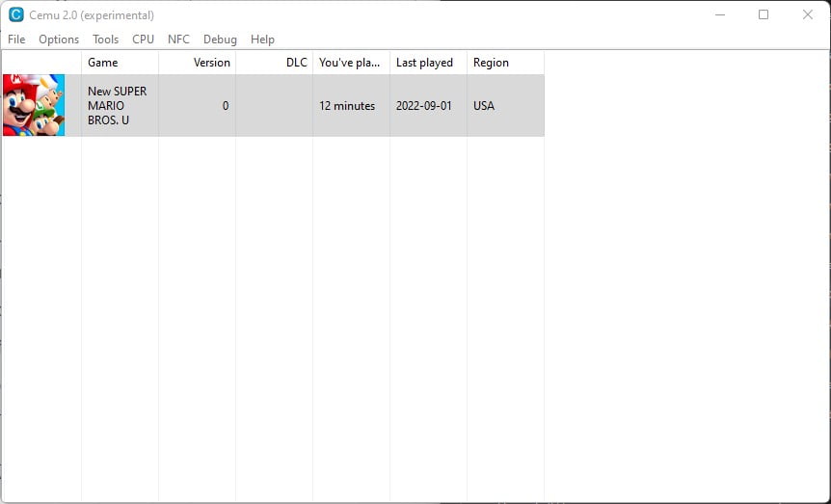Open the Tools menu

(x=105, y=40)
